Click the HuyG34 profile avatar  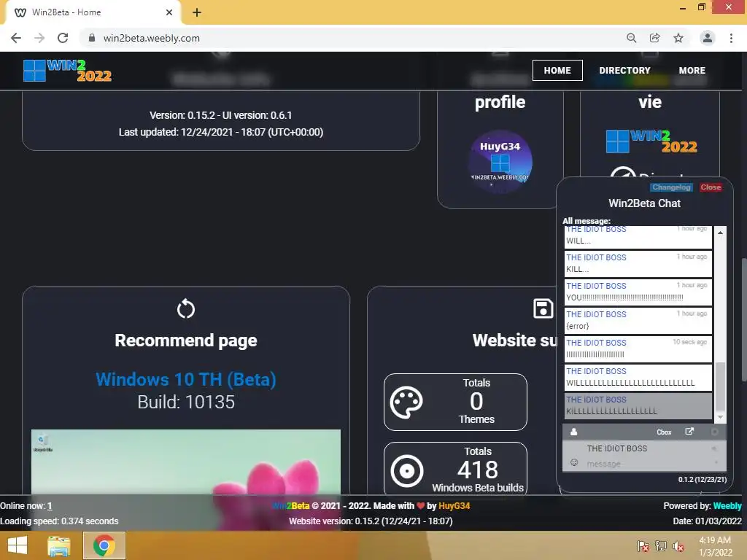[x=500, y=162]
